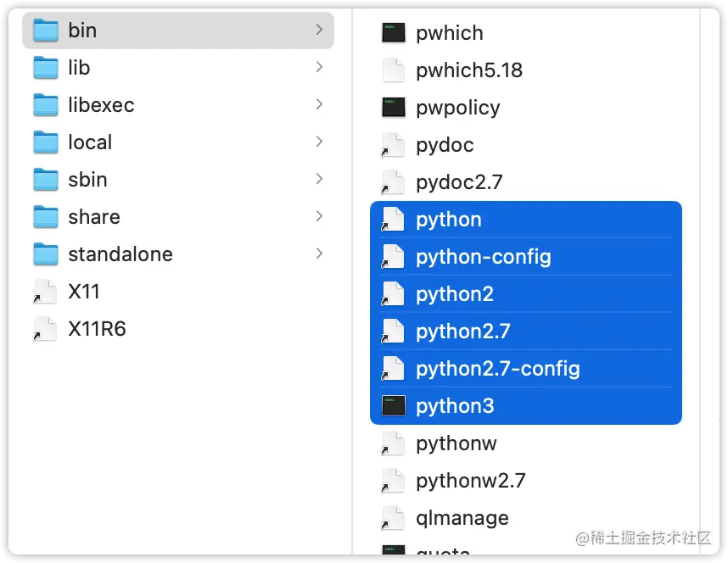Click the standalone folder icon
728x563 pixels.
[45, 254]
